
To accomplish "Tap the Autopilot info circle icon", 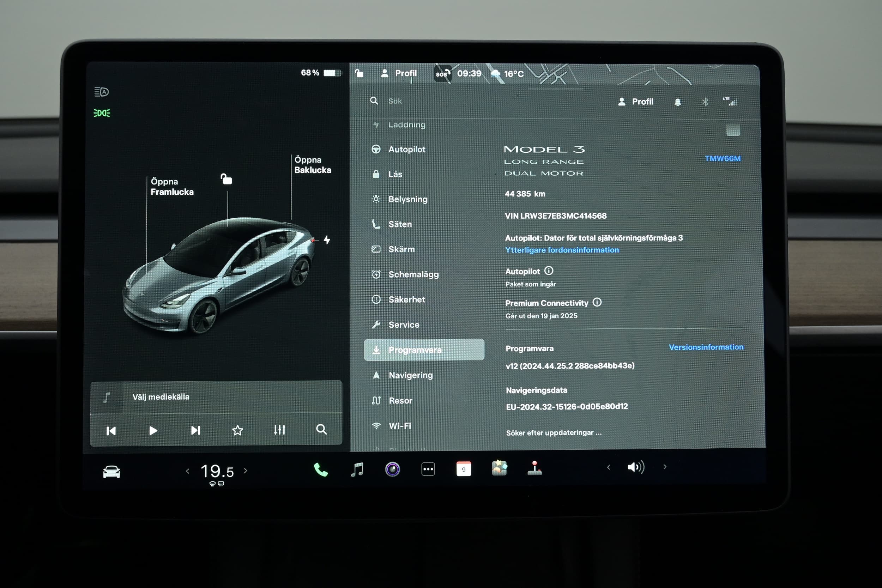I will [549, 271].
